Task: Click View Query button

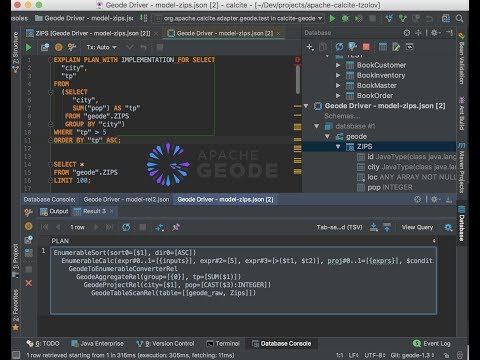Action: (x=417, y=227)
